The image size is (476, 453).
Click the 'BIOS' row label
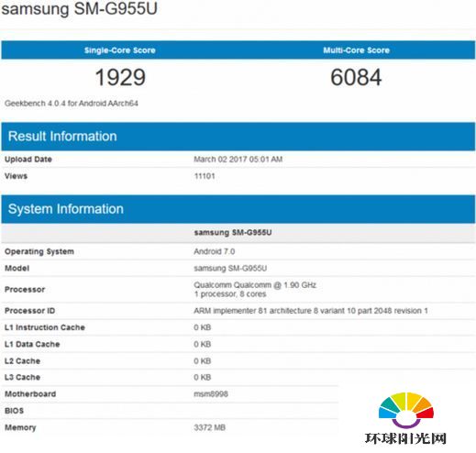click(14, 411)
